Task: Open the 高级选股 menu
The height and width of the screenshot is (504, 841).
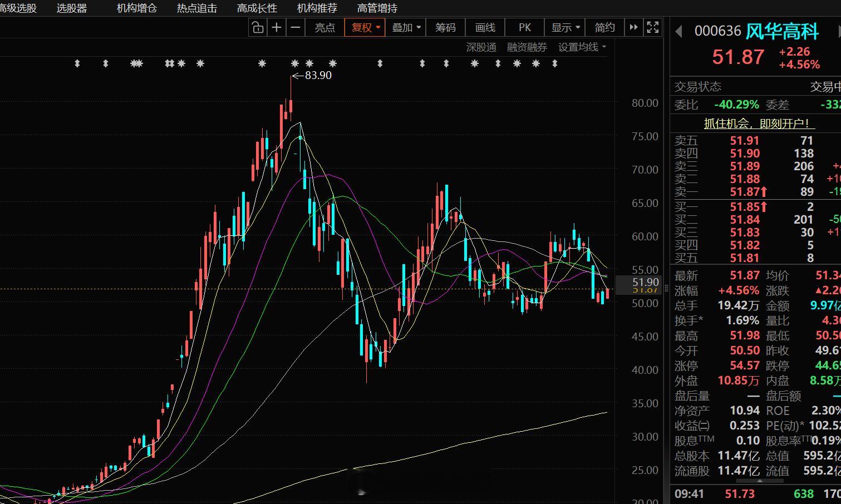Action: click(18, 8)
